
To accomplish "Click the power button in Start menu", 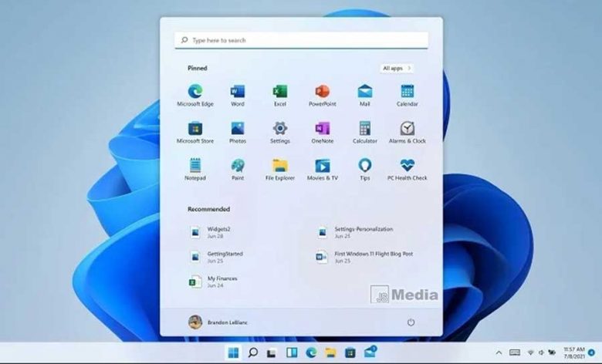I will tap(411, 322).
